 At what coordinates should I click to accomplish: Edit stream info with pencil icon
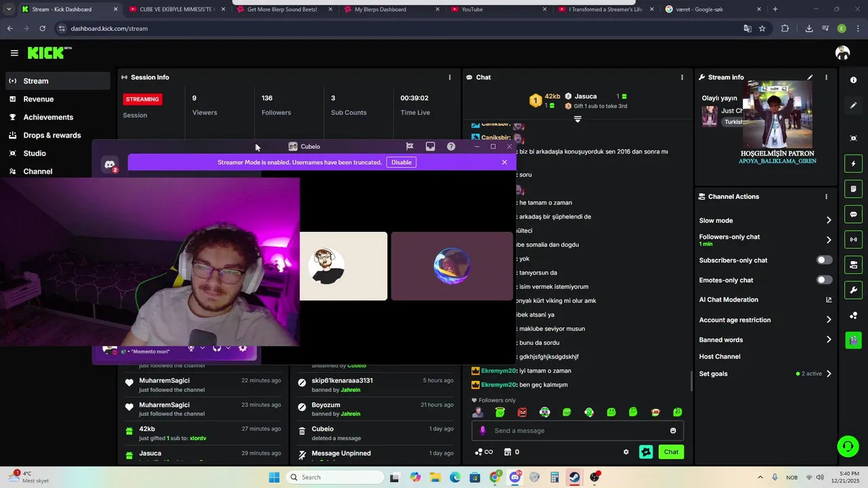(x=810, y=77)
